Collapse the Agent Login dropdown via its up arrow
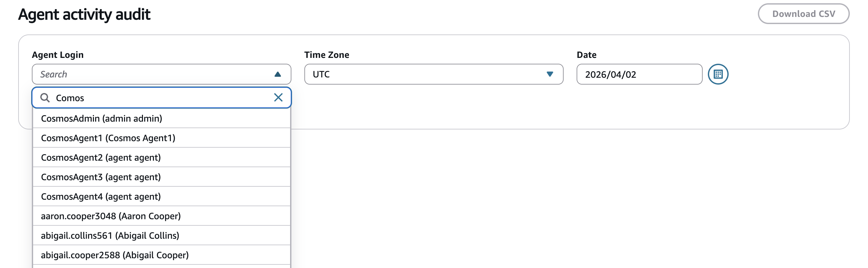This screenshot has width=868, height=268. 278,74
